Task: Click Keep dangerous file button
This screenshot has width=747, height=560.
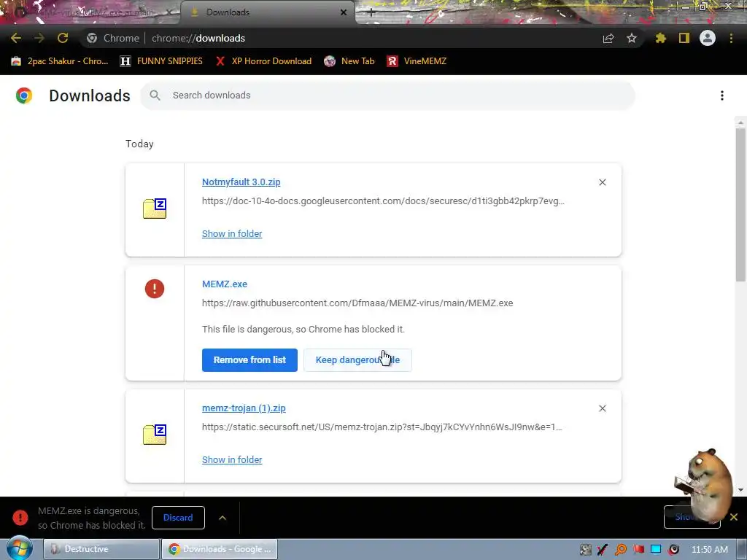Action: pos(357,360)
